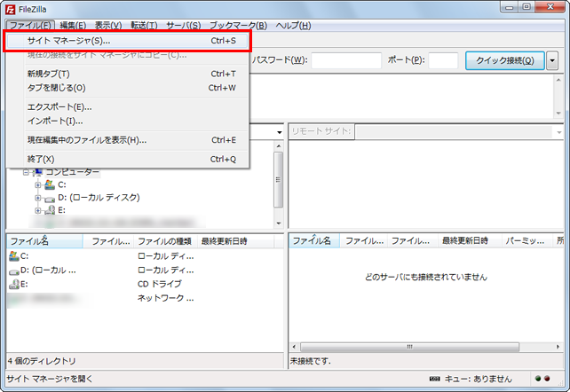Sort local list by ファイルの種類 column

point(165,241)
